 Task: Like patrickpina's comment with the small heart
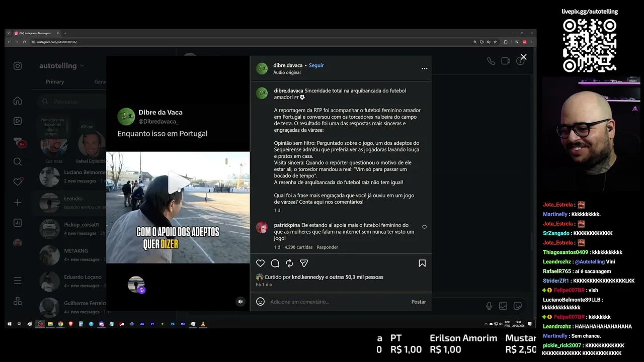tap(424, 227)
